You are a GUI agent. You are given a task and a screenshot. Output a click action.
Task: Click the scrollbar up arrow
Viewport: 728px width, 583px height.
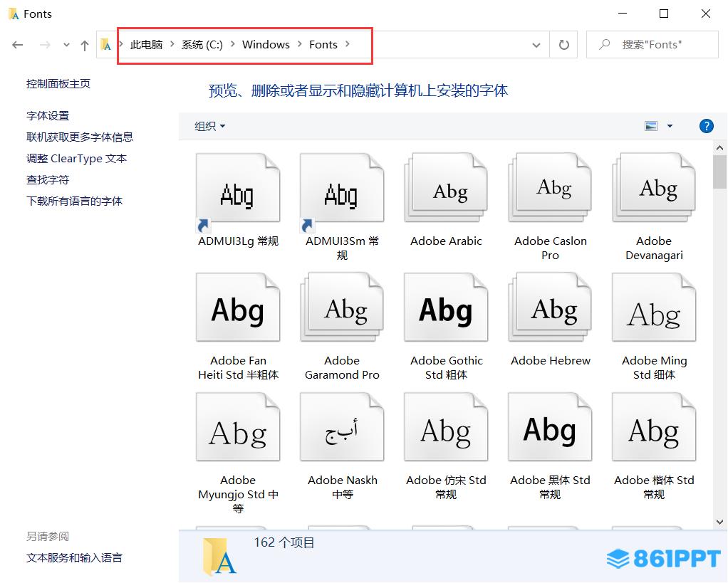click(719, 148)
